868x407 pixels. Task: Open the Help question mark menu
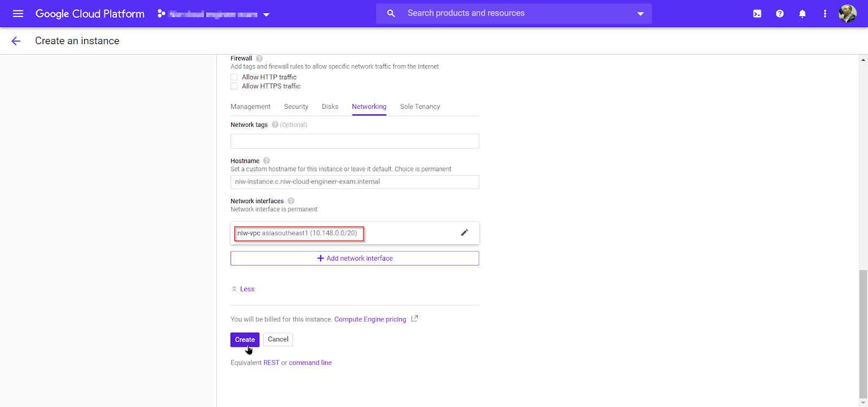coord(780,14)
